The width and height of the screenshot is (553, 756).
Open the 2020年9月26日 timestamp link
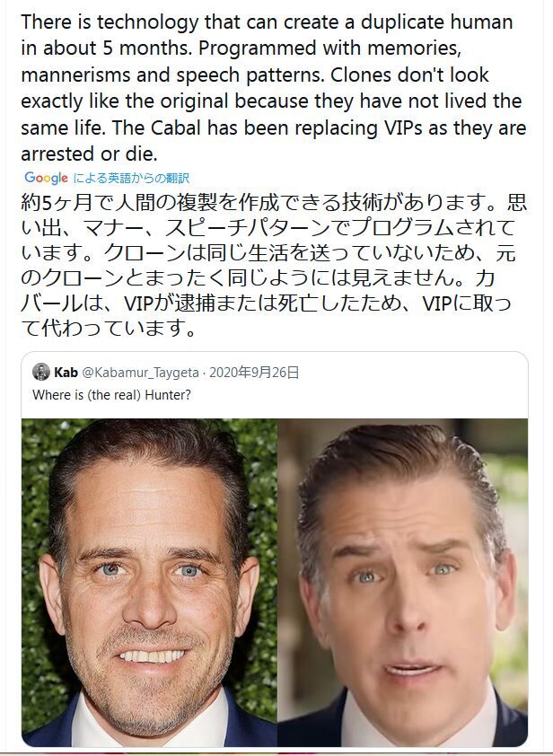[254, 373]
